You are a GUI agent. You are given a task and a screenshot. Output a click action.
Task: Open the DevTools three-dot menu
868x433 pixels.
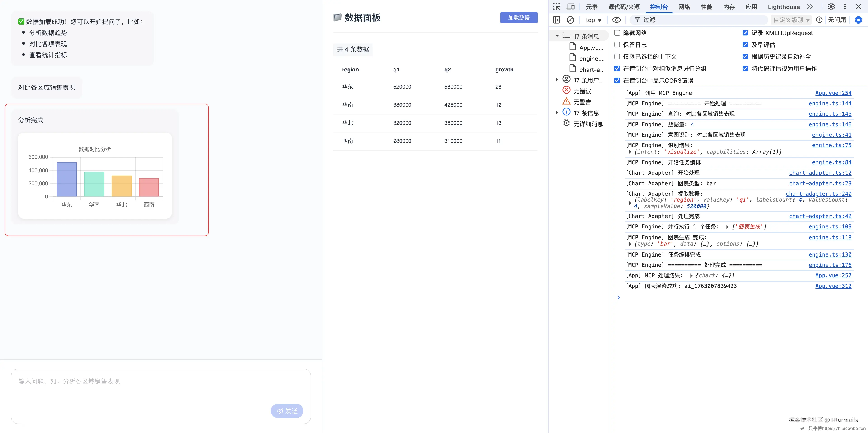point(845,7)
